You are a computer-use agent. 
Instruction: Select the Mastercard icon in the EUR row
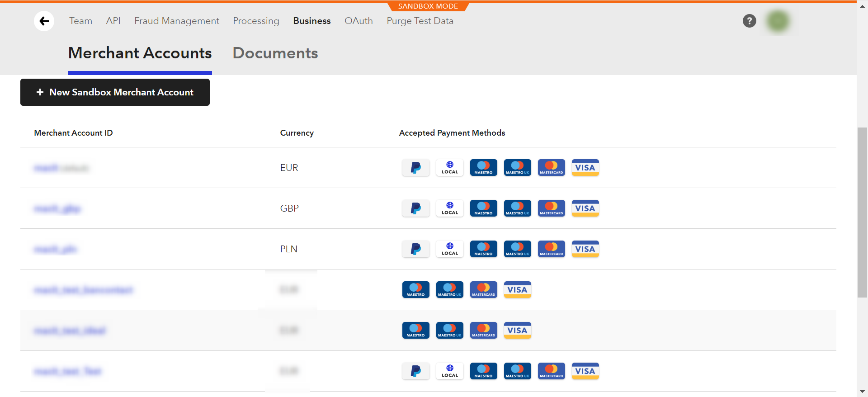click(552, 168)
